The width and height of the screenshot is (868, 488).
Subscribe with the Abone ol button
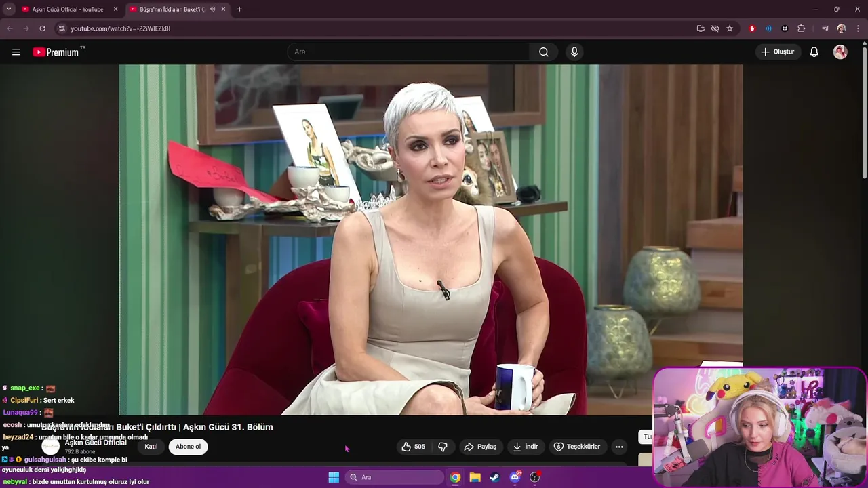(188, 447)
